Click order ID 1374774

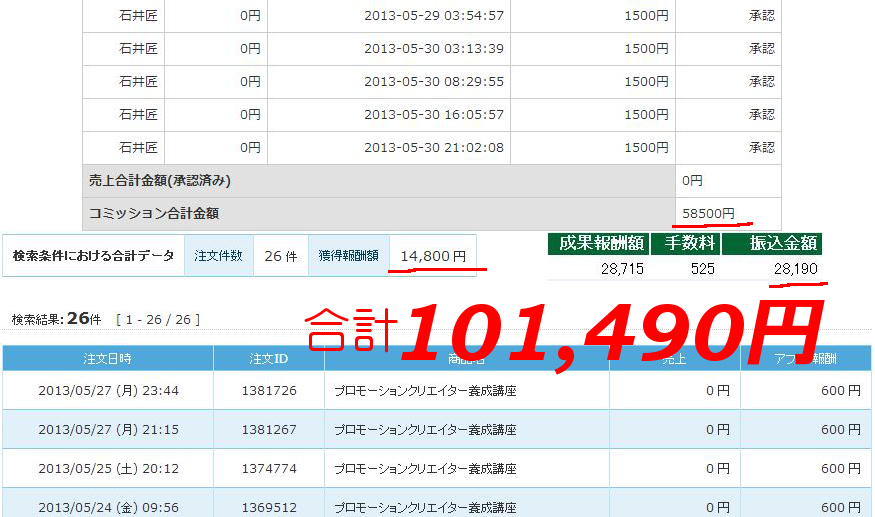[x=268, y=467]
